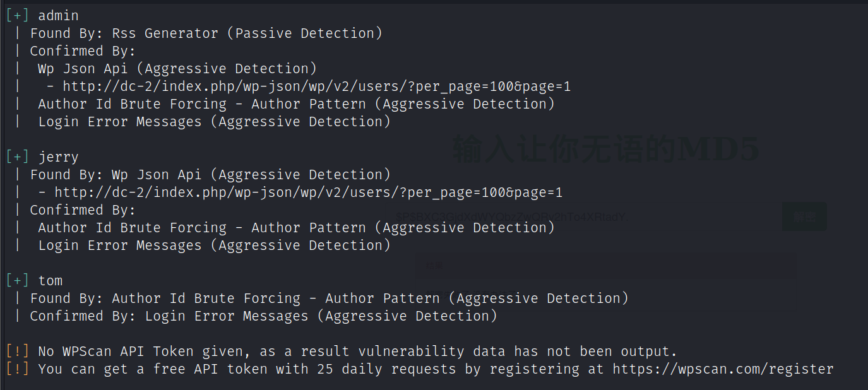
Task: Select the admin username
Action: 59,16
